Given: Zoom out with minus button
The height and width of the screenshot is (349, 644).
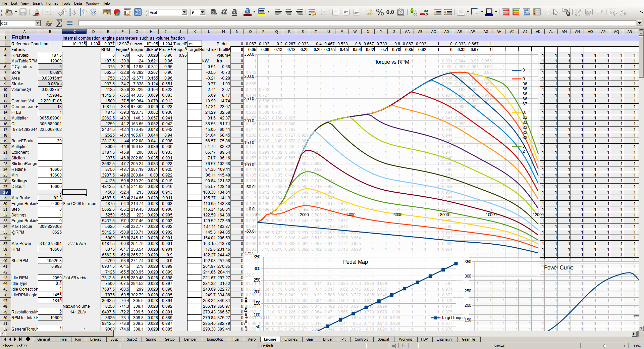Looking at the screenshot, I should click(x=585, y=346).
